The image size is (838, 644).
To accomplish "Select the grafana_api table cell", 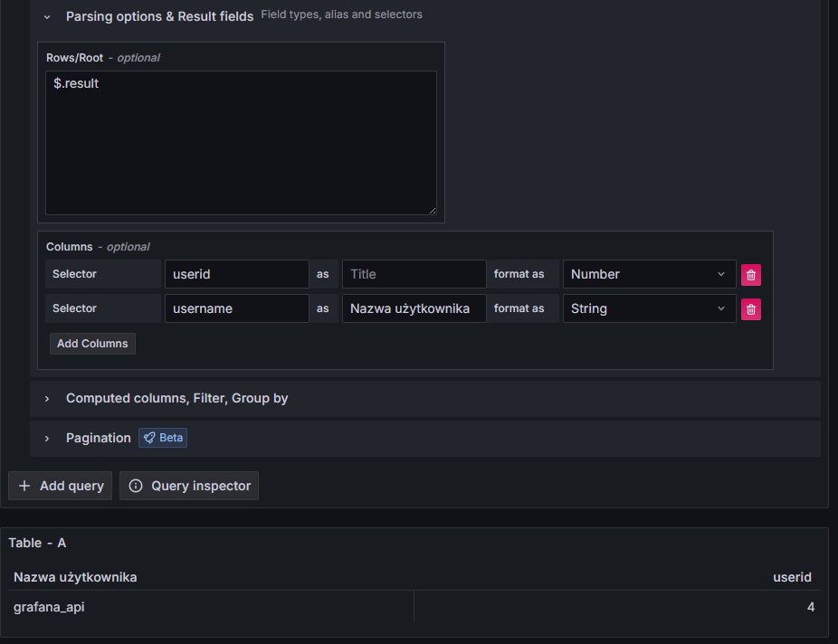I will 50,607.
